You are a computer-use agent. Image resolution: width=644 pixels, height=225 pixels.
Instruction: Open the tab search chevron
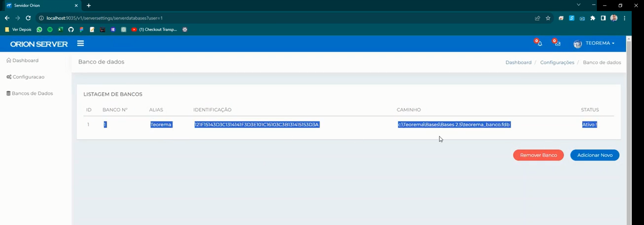(x=578, y=5)
